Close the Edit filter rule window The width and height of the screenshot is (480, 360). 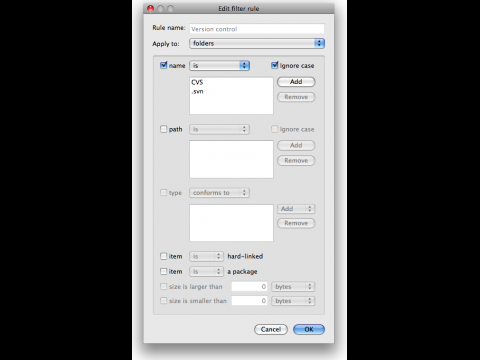coord(151,8)
